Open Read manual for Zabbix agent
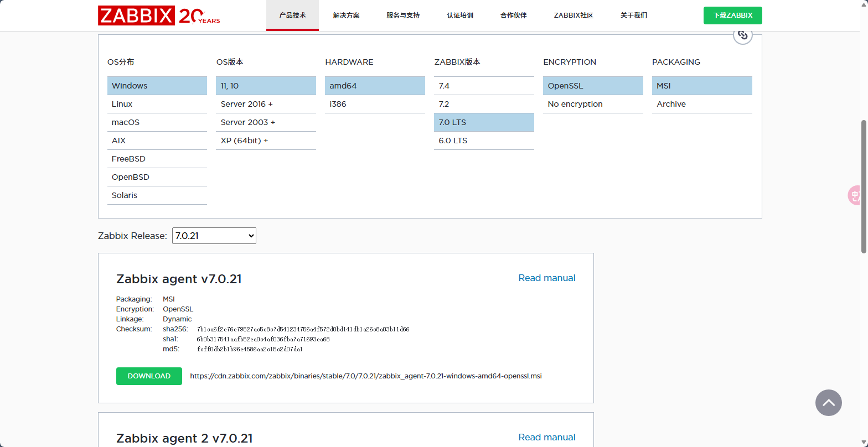The image size is (868, 447). coord(546,278)
